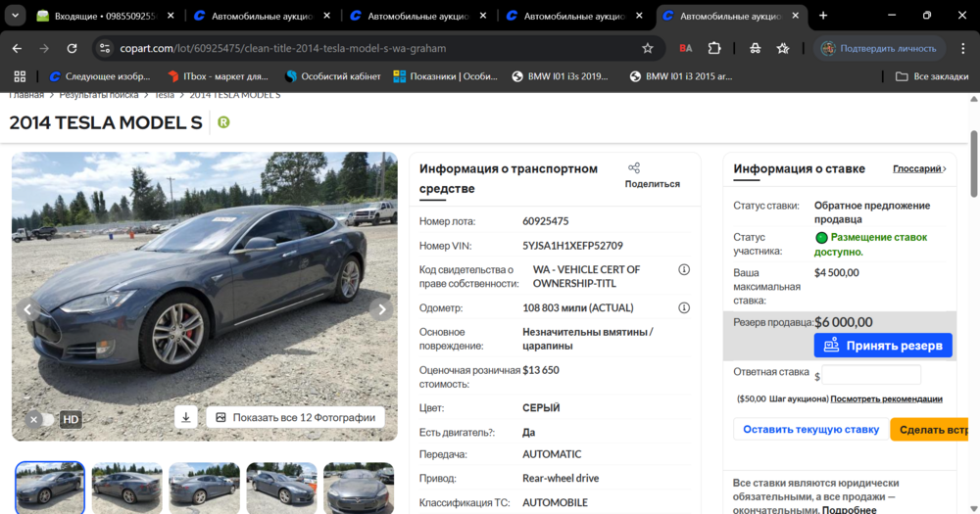The width and height of the screenshot is (980, 514).
Task: Click the download photo icon
Action: [186, 417]
